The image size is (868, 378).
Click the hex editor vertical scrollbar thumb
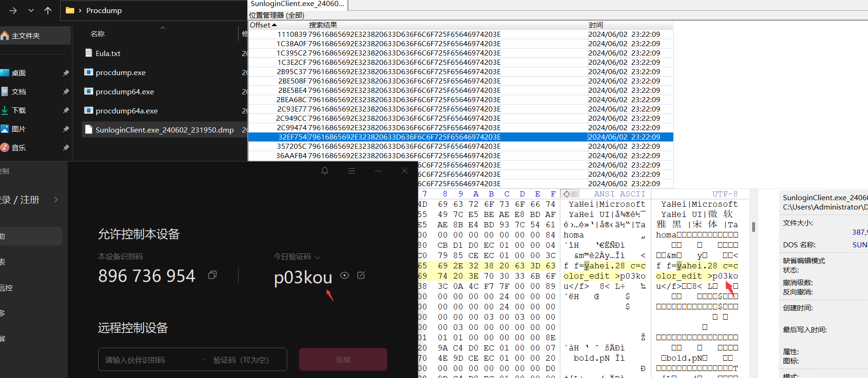(753, 226)
